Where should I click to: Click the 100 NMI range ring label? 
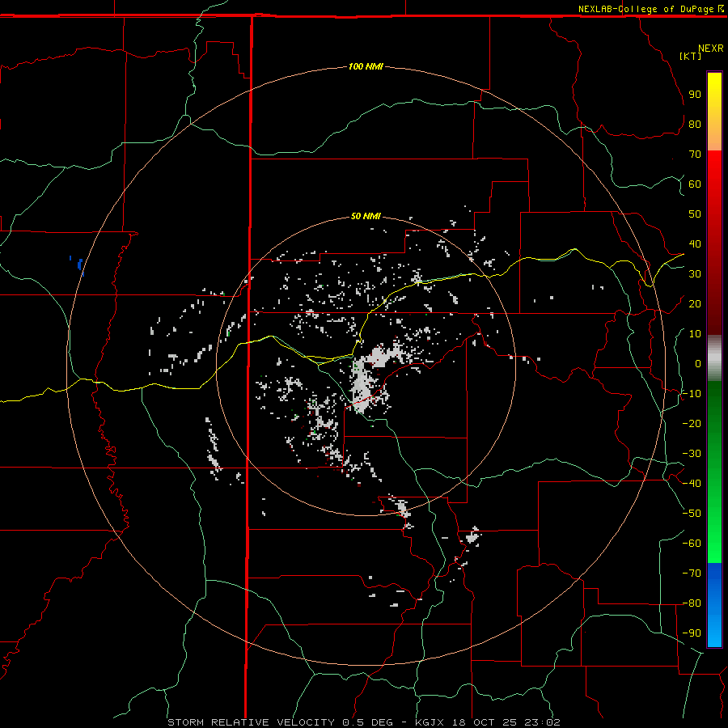[366, 66]
